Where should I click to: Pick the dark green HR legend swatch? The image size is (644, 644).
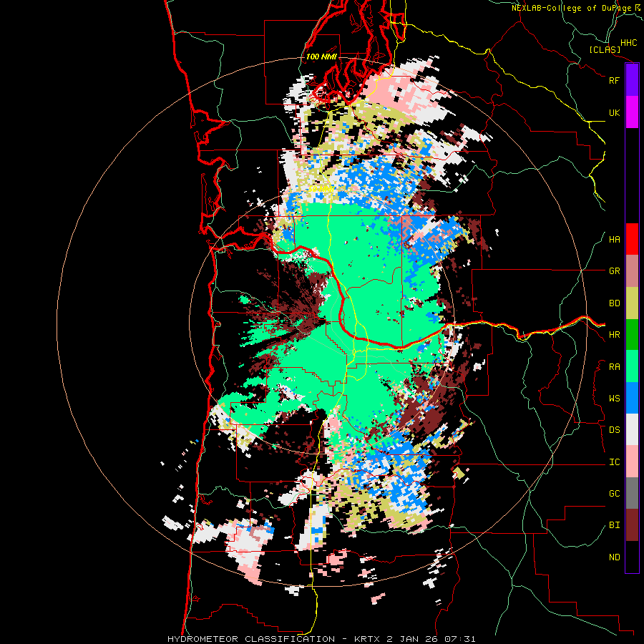coord(632,335)
